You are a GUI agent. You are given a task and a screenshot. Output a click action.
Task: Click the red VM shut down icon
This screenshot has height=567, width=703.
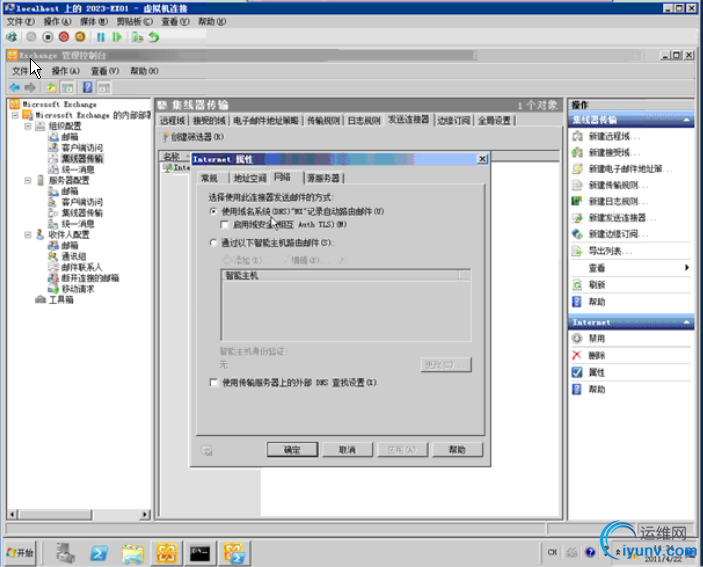click(64, 37)
